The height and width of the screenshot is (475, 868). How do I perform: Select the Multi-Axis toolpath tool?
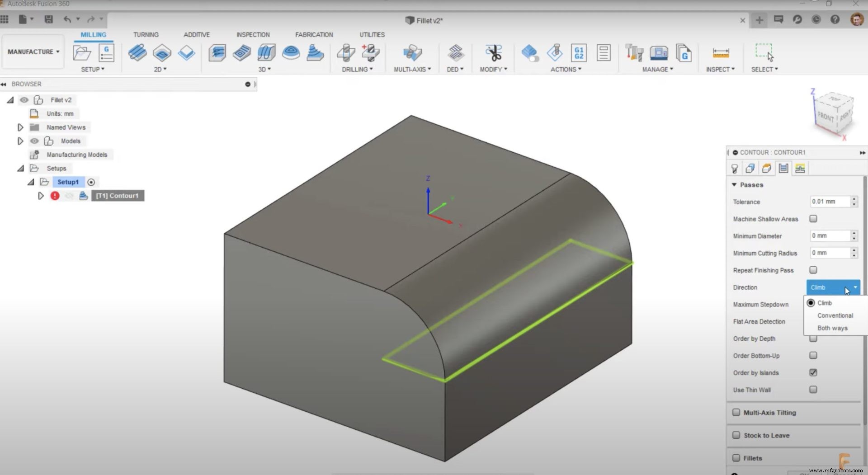click(412, 53)
